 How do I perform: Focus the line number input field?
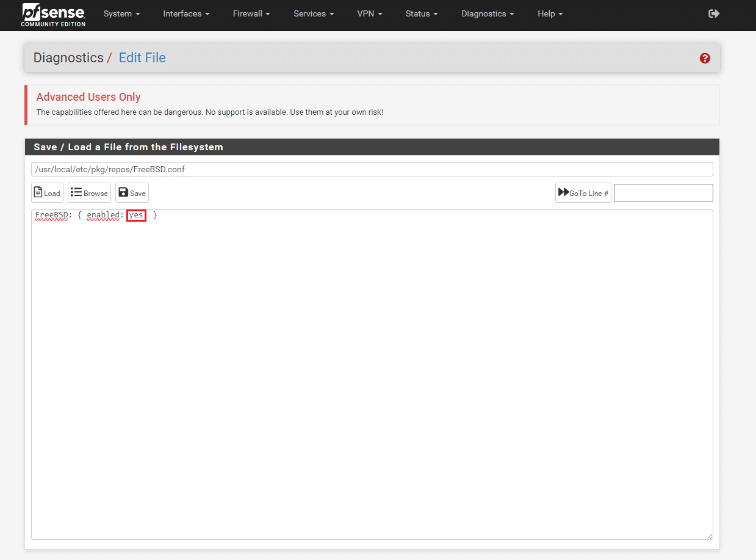pos(663,193)
